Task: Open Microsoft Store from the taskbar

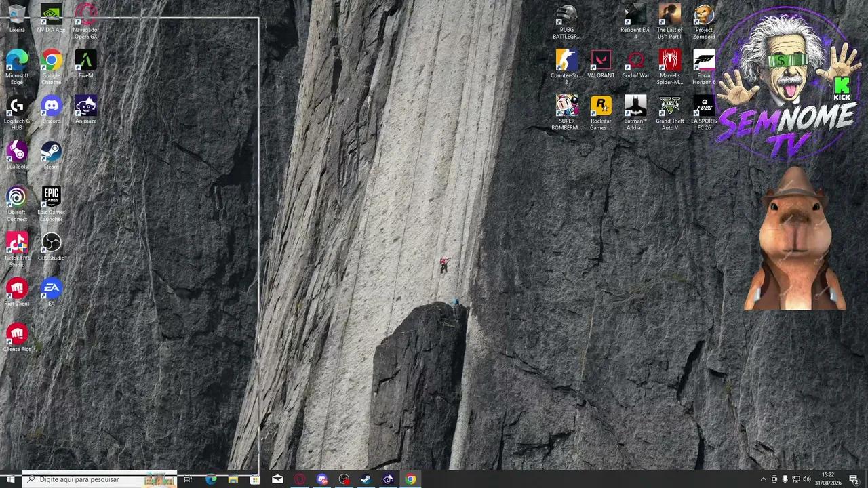Action: 255,479
